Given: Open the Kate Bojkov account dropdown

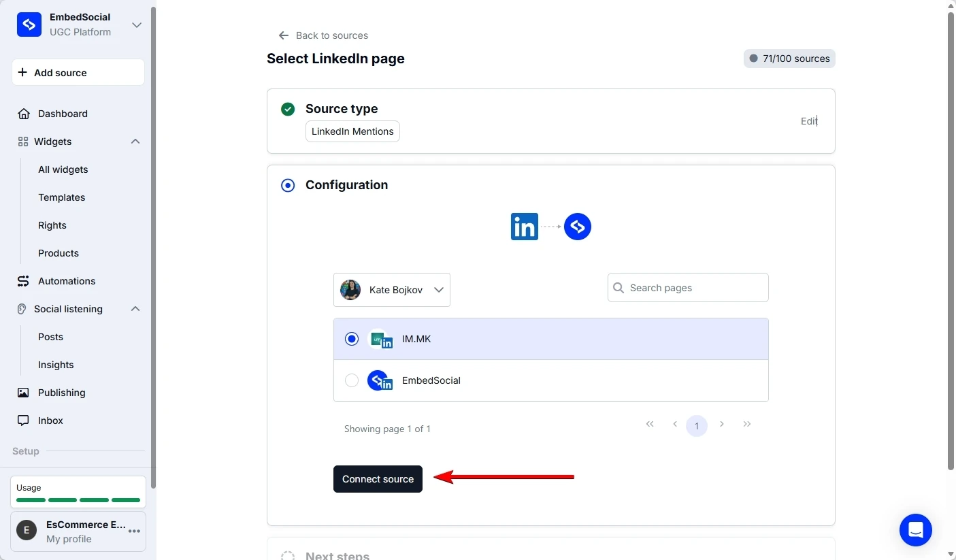Looking at the screenshot, I should 392,290.
